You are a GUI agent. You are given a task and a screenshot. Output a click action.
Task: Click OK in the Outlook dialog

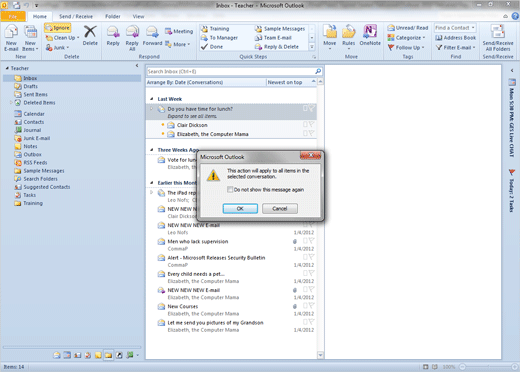coord(240,209)
